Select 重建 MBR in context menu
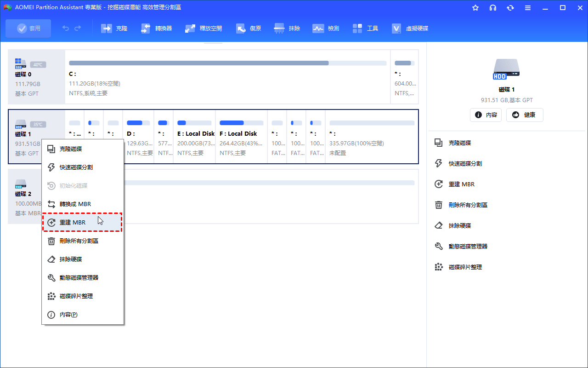 (x=73, y=223)
